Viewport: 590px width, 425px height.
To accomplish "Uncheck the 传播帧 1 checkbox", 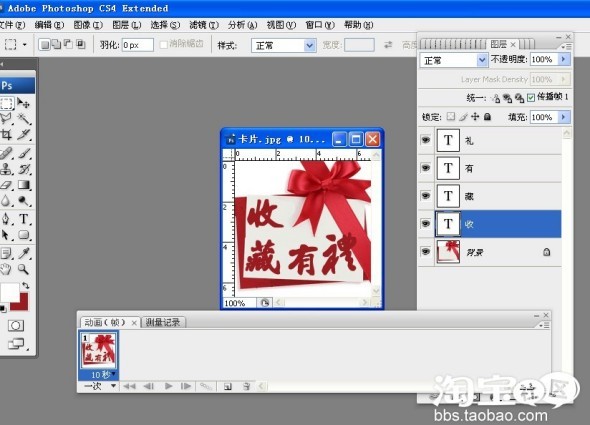I will tap(531, 98).
